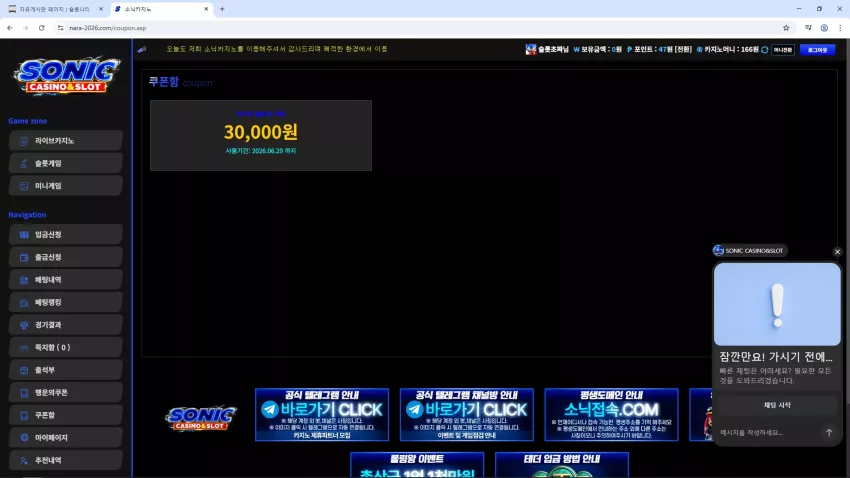The height and width of the screenshot is (478, 850).
Task: Go to 입금신청 page
Action: click(66, 235)
